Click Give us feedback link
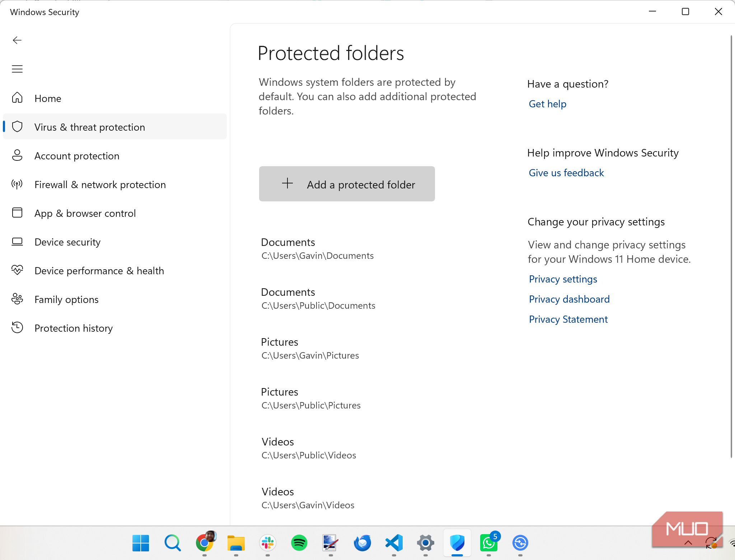The width and height of the screenshot is (735, 560). [566, 173]
